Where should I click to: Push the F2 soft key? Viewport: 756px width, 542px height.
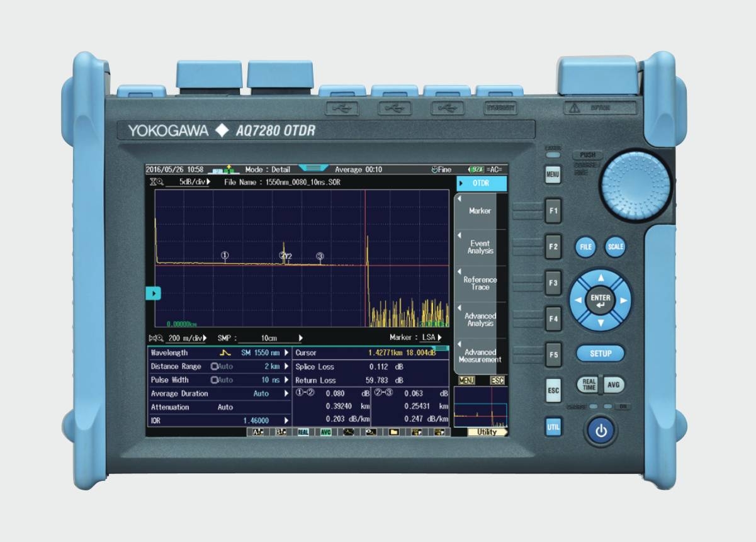[553, 247]
